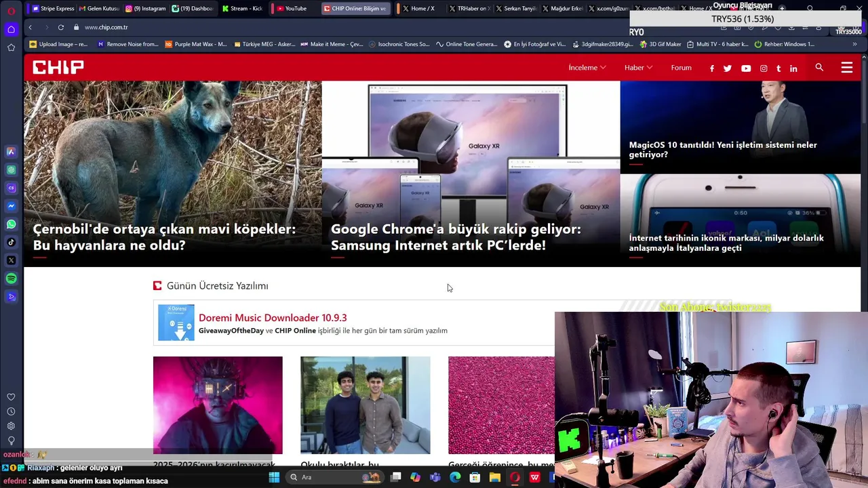Open CHIP's Instagram page icon
Image resolution: width=868 pixels, height=488 pixels.
[x=764, y=68]
